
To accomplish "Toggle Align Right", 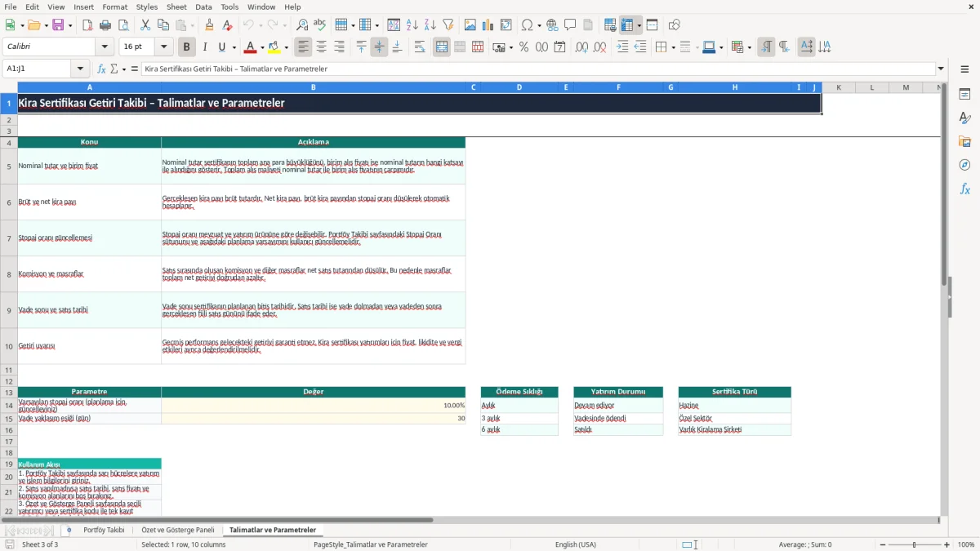I will [339, 47].
